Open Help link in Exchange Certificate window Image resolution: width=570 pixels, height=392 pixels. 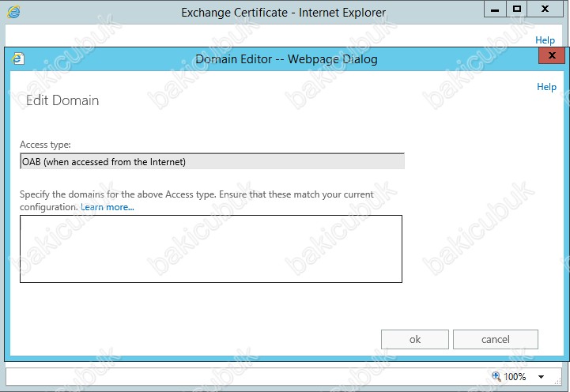coord(545,40)
